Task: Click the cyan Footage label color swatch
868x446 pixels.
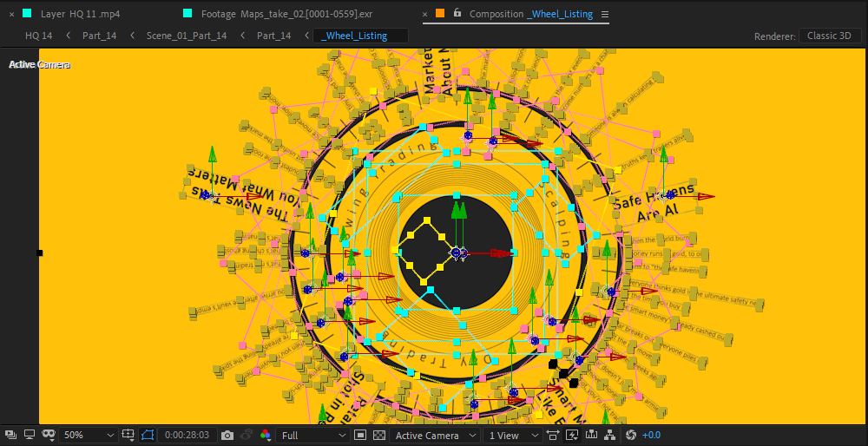Action: click(187, 13)
